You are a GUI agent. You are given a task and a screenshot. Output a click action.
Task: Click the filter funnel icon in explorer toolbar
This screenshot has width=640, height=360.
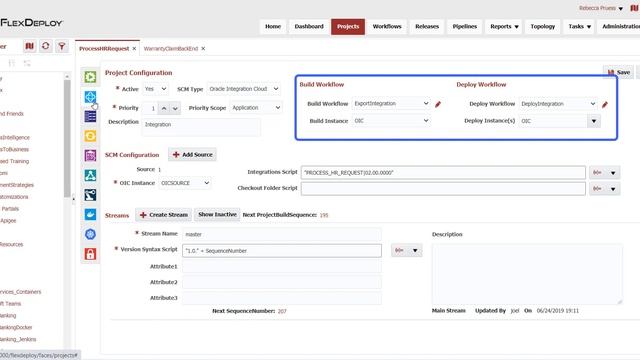point(62,46)
